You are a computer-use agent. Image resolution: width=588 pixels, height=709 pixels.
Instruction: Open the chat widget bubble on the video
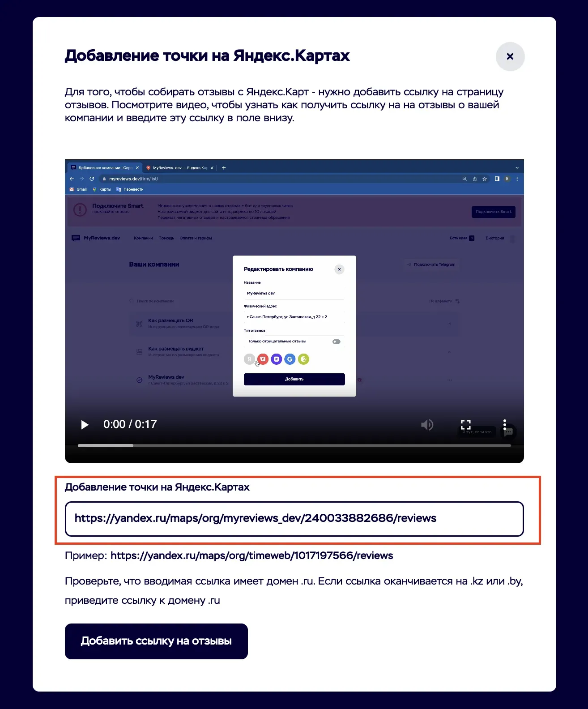coord(508,432)
